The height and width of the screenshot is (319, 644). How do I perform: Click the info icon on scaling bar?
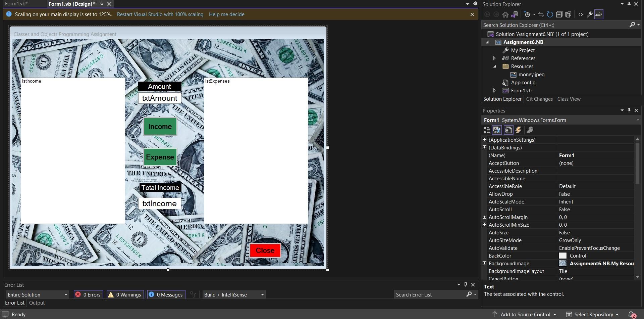tap(9, 14)
